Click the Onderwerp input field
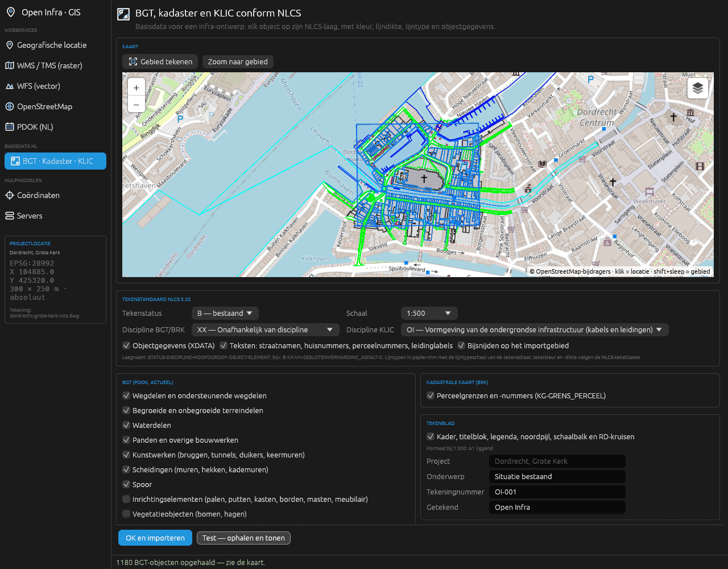This screenshot has width=728, height=569. (x=557, y=477)
